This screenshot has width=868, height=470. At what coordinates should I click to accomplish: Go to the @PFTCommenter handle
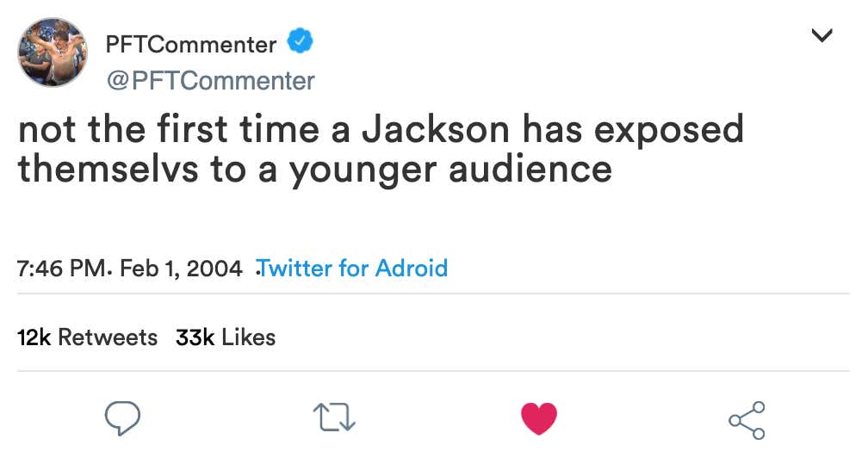(x=210, y=81)
